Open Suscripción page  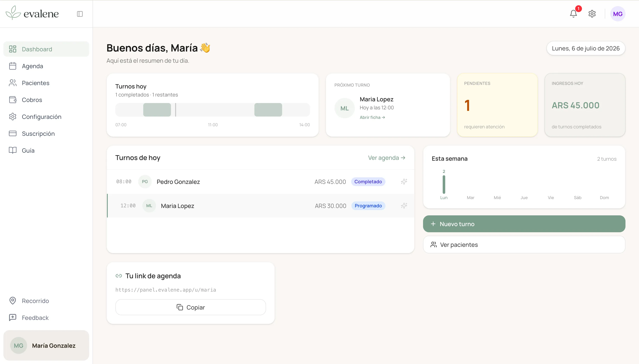point(46,133)
